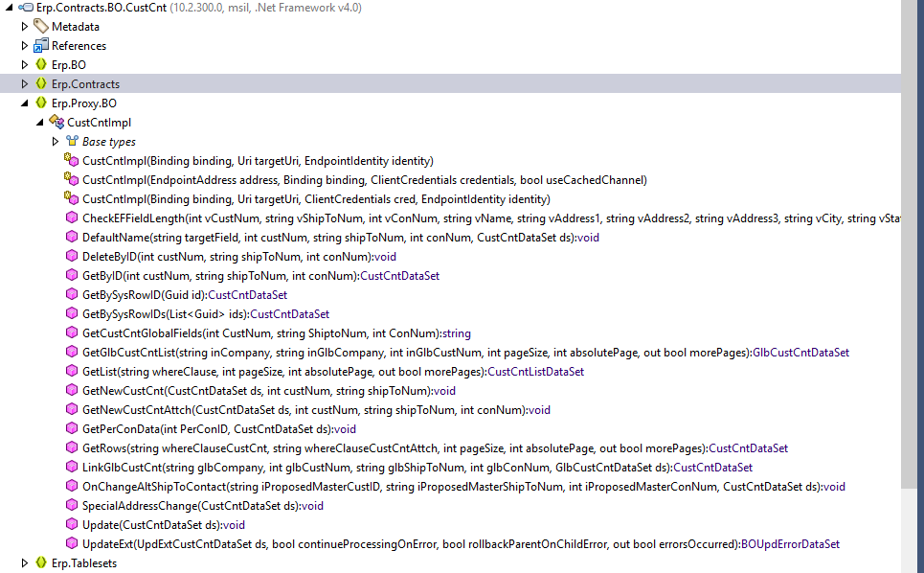Select the OnChangeAltShipToContact method
This screenshot has width=924, height=573.
(463, 487)
